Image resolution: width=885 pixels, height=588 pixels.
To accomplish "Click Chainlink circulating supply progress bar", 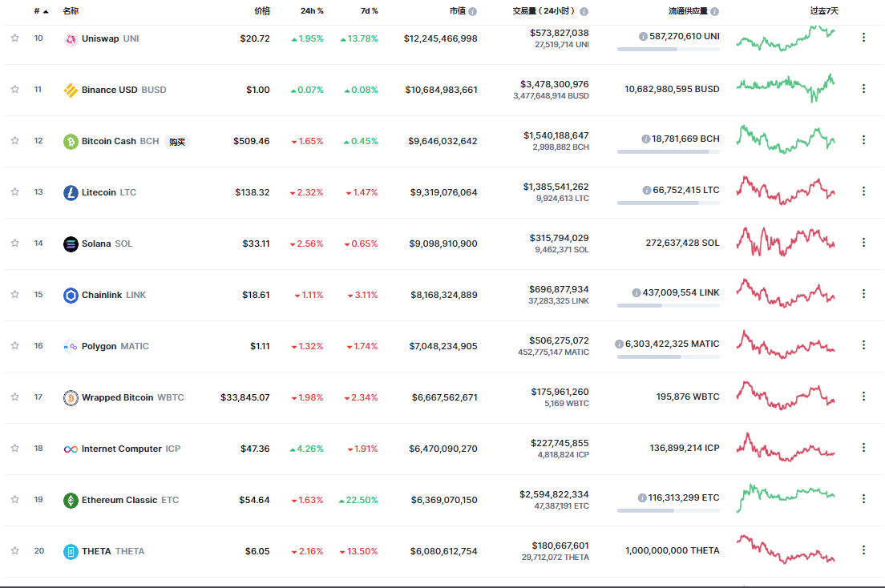I will coord(669,305).
